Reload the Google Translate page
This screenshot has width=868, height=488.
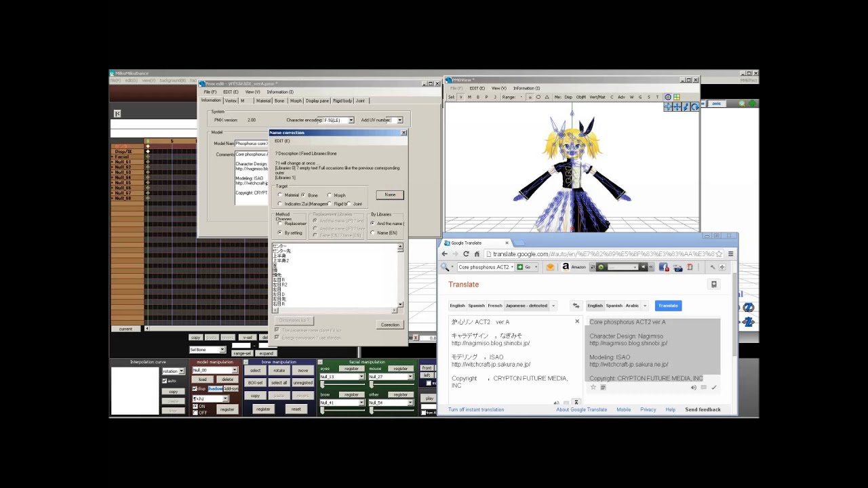(x=467, y=253)
